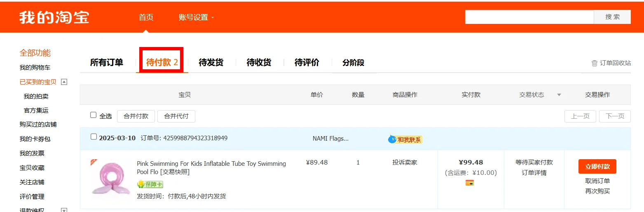This screenshot has width=644, height=212.
Task: Open the 账号设置 dropdown menu
Action: point(196,17)
